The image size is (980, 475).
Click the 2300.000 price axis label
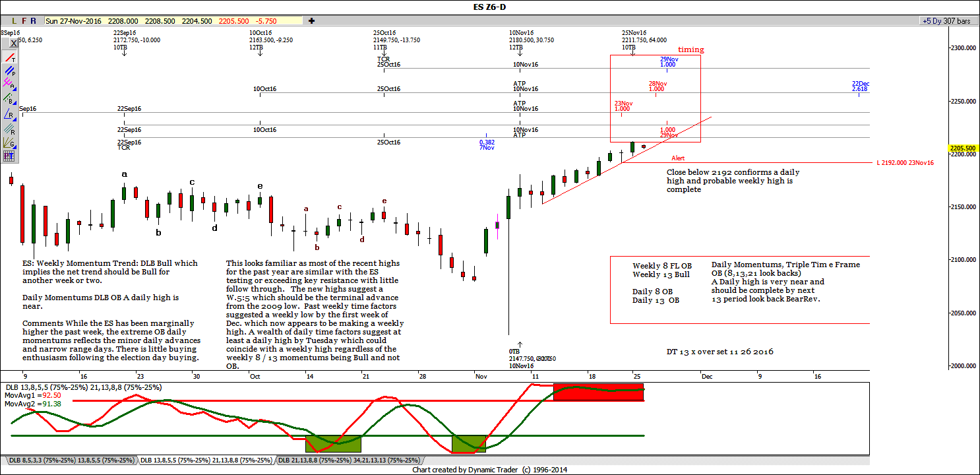(964, 48)
